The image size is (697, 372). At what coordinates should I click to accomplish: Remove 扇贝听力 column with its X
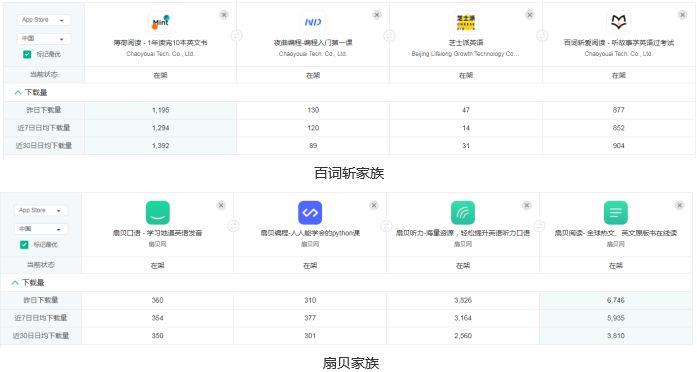coord(527,205)
